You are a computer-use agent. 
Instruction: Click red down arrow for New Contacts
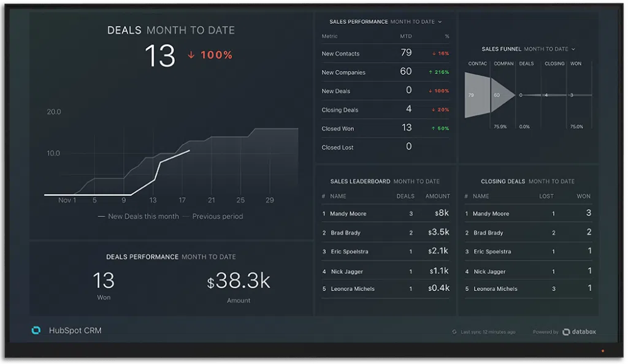pyautogui.click(x=434, y=54)
